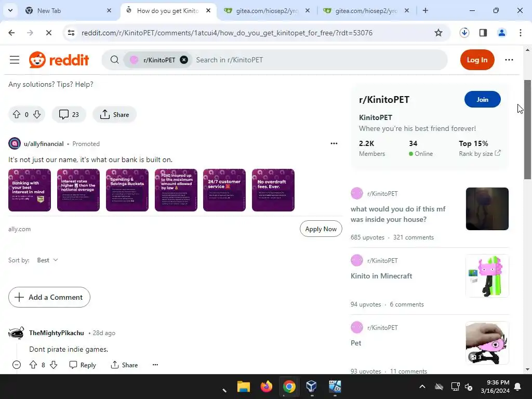Click the search magnifier icon
Image resolution: width=532 pixels, height=399 pixels.
click(x=115, y=60)
